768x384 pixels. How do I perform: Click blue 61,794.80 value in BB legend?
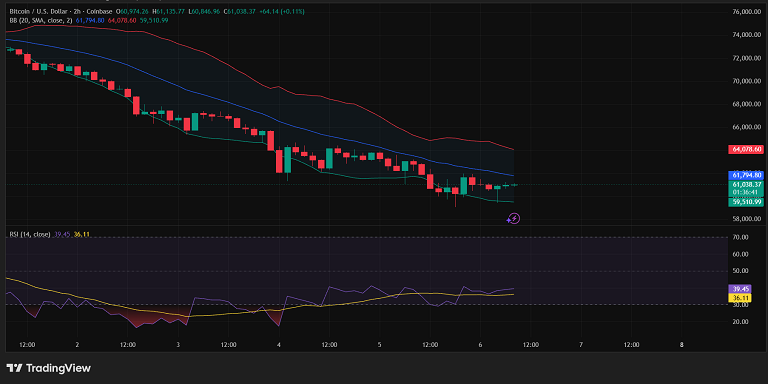[x=90, y=20]
